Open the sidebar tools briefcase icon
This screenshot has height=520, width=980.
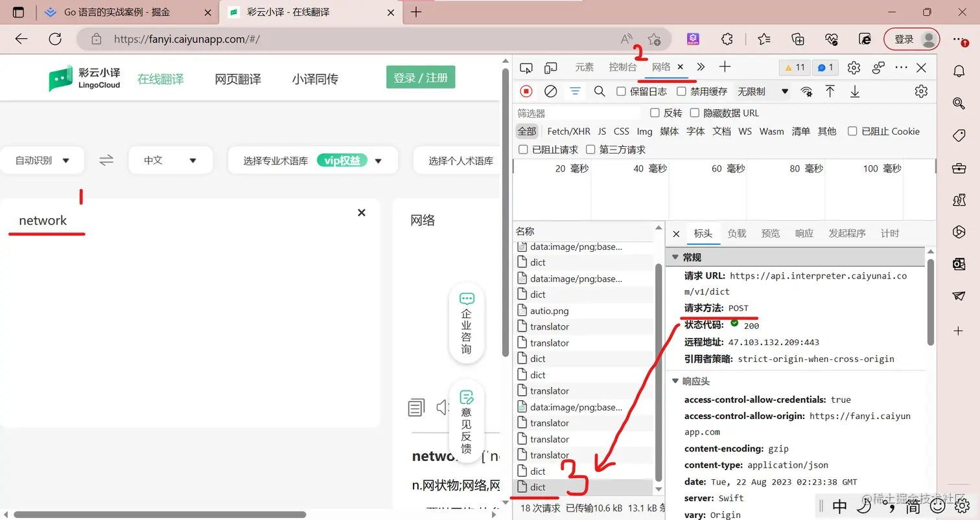(x=959, y=168)
